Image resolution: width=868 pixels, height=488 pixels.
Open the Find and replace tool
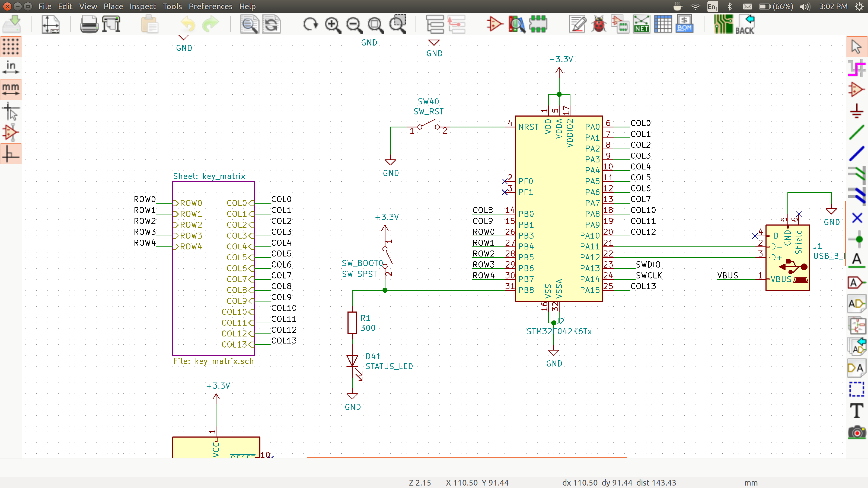tap(271, 24)
